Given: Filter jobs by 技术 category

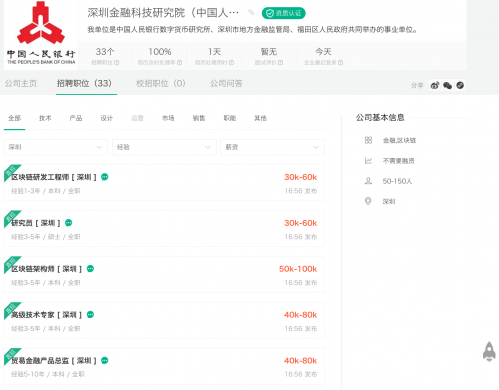Looking at the screenshot, I should click(45, 118).
